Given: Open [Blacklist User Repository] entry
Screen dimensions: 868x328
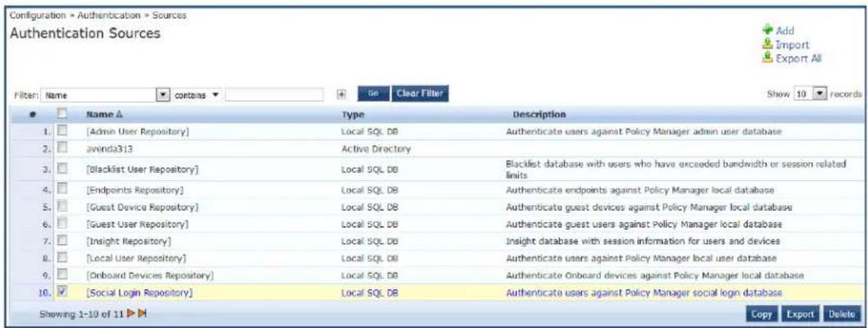Looking at the screenshot, I should [142, 169].
